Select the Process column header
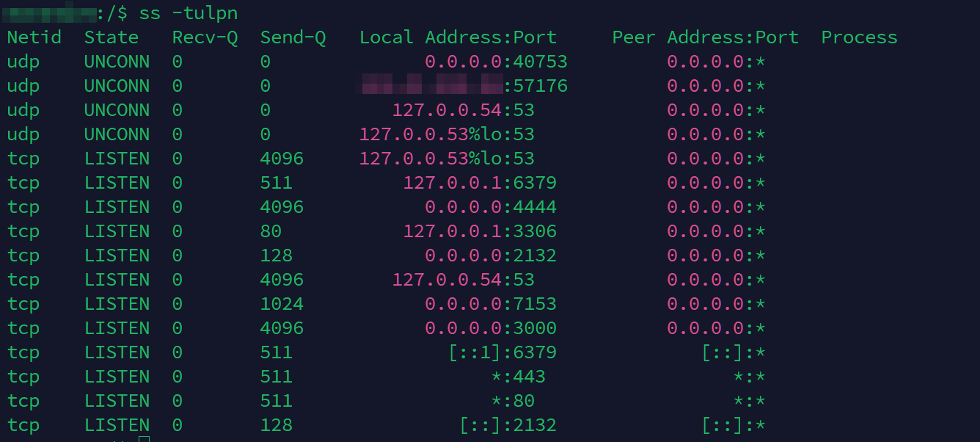 859,37
